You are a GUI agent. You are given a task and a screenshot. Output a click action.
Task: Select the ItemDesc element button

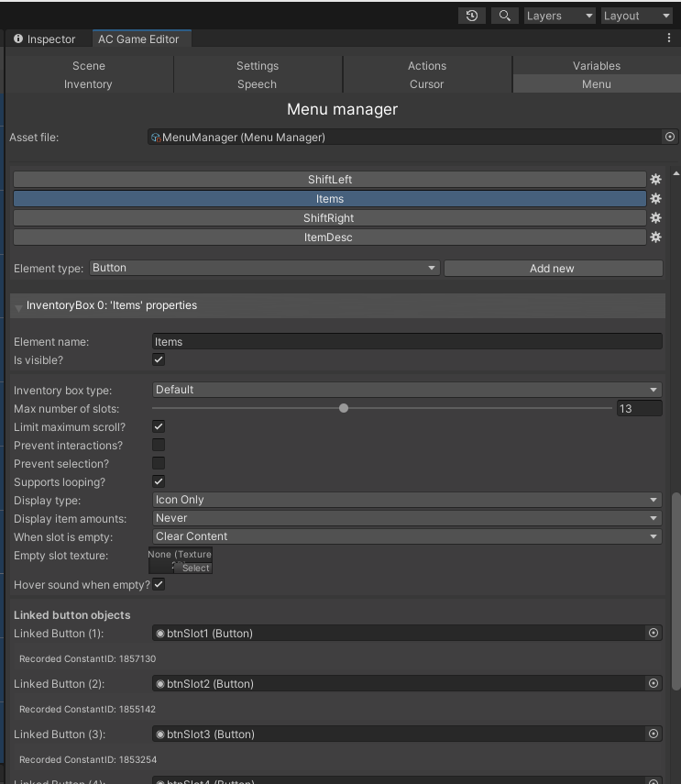tap(330, 237)
